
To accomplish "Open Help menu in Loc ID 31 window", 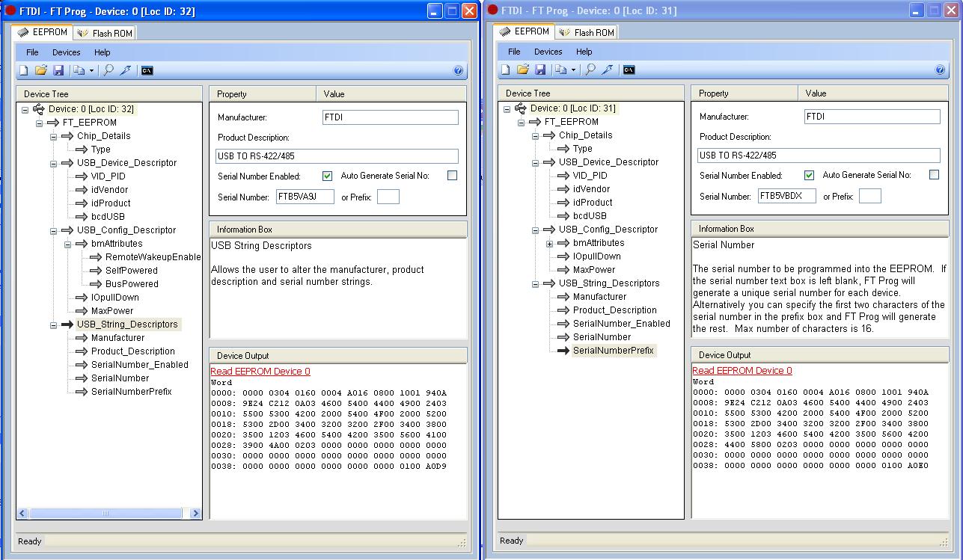I will click(584, 52).
